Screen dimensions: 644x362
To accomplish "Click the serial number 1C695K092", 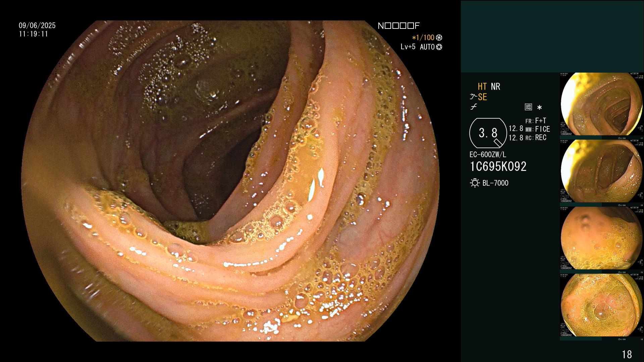I will pyautogui.click(x=498, y=166).
